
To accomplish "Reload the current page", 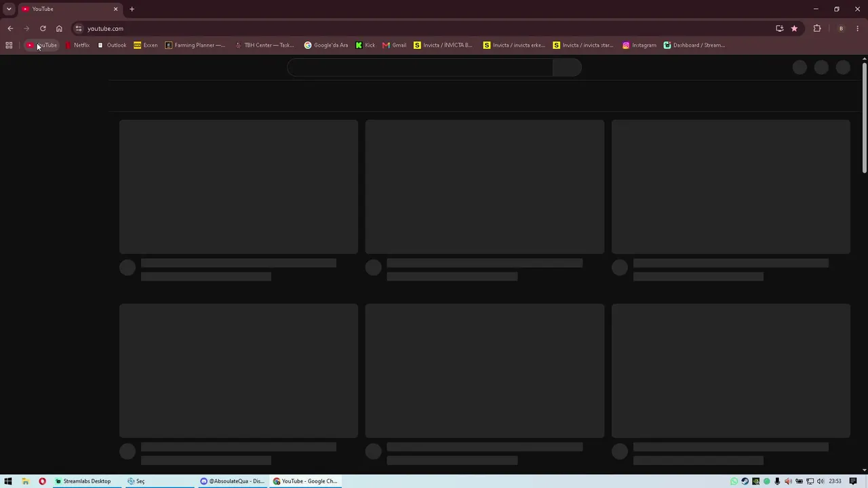I will [x=43, y=28].
